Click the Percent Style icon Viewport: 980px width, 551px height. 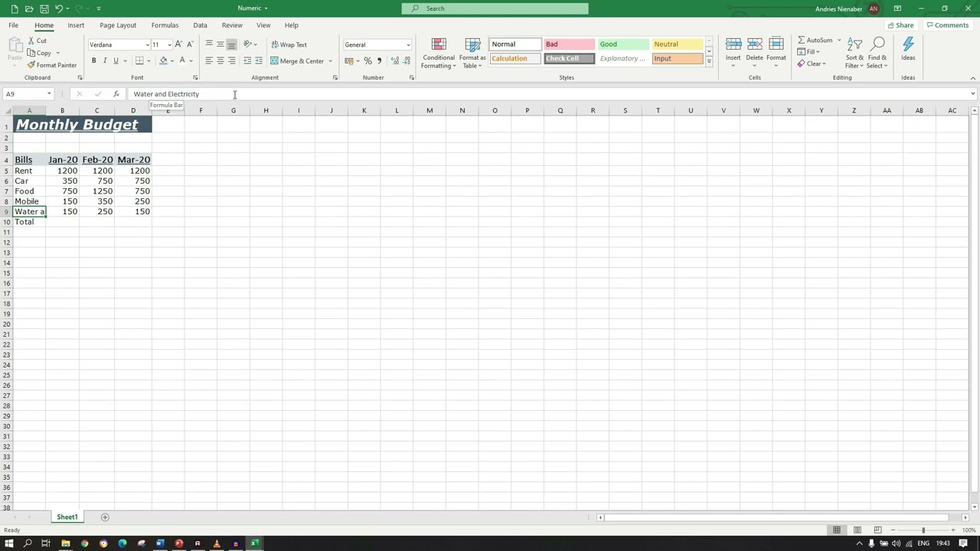367,61
